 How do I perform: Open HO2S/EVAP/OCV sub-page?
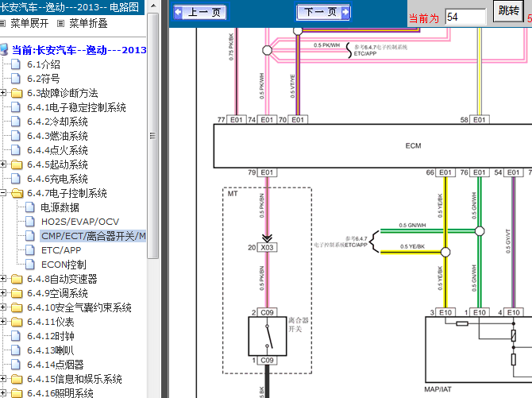tap(80, 222)
